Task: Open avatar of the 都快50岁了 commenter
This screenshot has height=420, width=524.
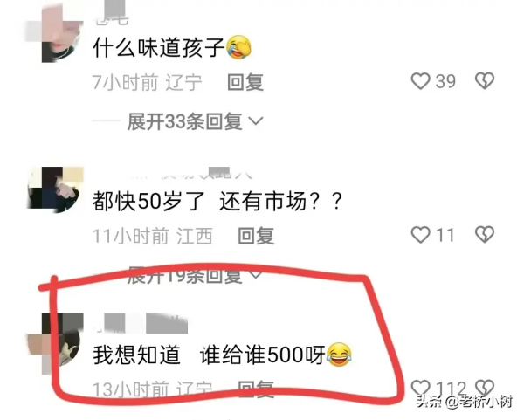Action: (55, 189)
